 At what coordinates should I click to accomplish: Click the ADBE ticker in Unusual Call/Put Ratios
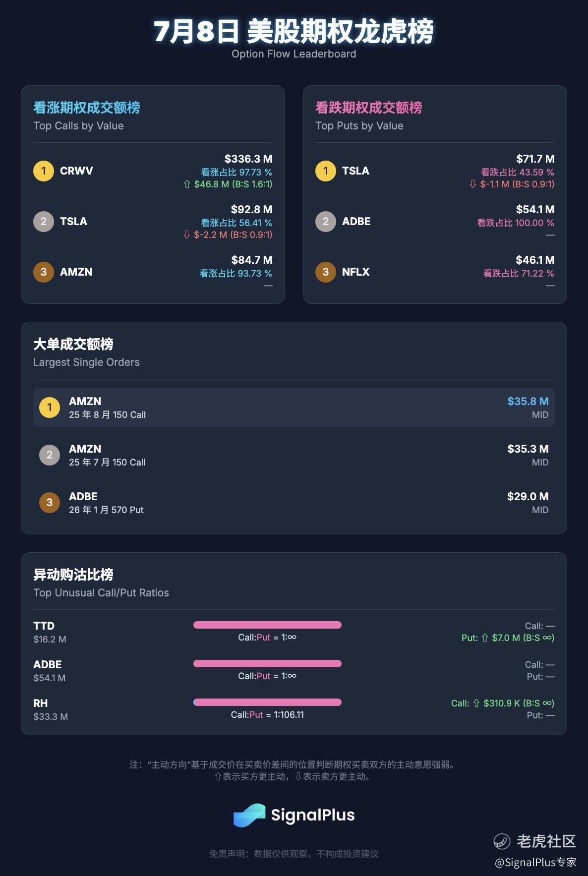point(48,665)
